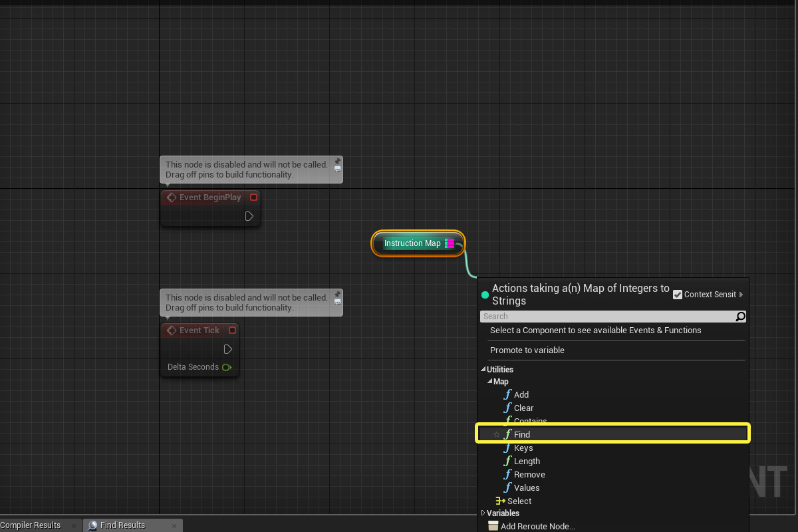Screen dimensions: 798x532
Task: Select the Find function from list
Action: [522, 434]
